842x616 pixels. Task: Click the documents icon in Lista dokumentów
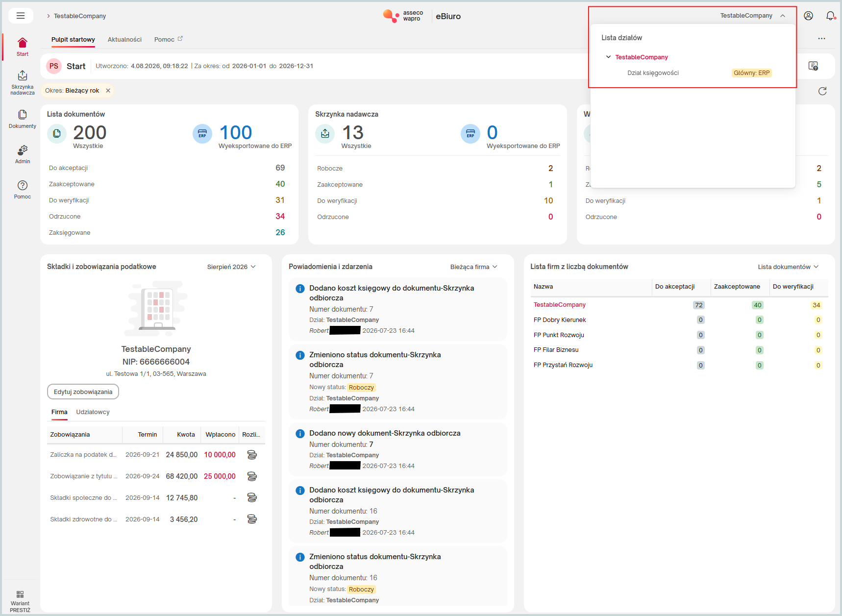pos(57,134)
